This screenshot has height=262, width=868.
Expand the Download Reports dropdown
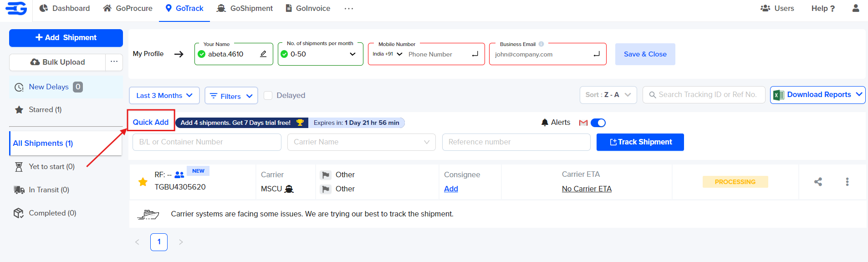point(859,94)
